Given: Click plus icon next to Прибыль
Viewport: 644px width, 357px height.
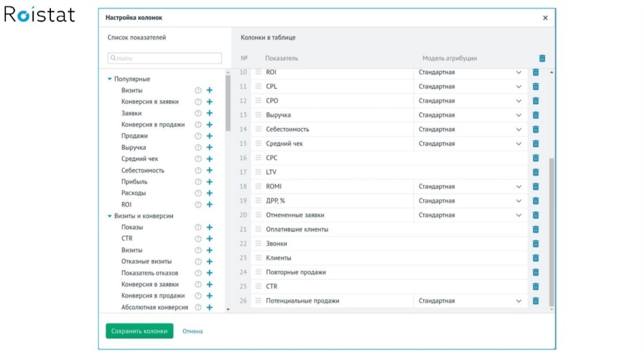Looking at the screenshot, I should coord(209,182).
